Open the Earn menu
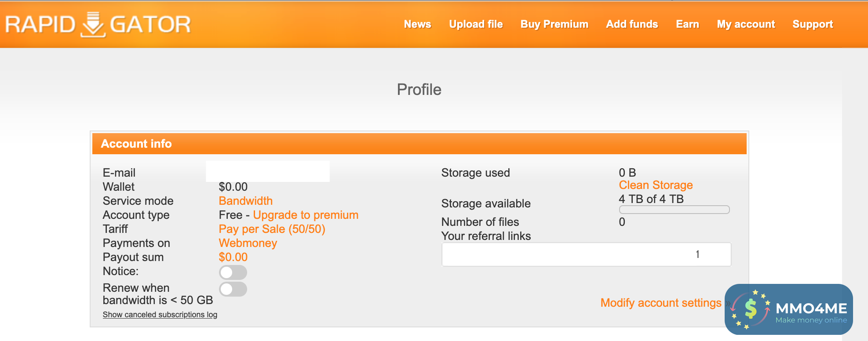This screenshot has width=868, height=341. coord(687,24)
